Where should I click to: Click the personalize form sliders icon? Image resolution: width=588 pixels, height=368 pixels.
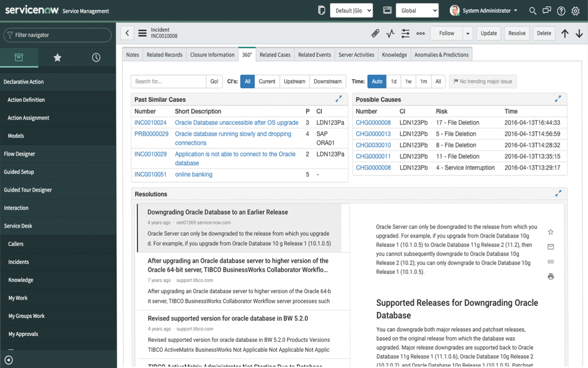(405, 33)
